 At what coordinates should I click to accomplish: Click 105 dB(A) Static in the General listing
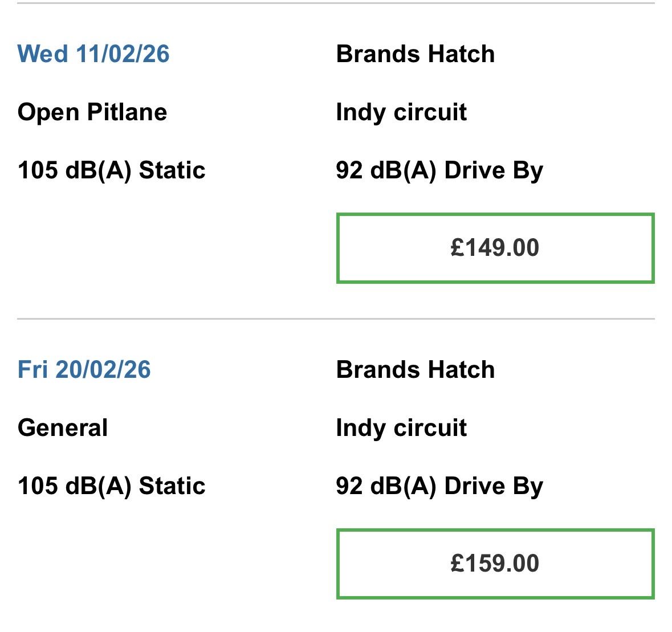[x=112, y=486]
